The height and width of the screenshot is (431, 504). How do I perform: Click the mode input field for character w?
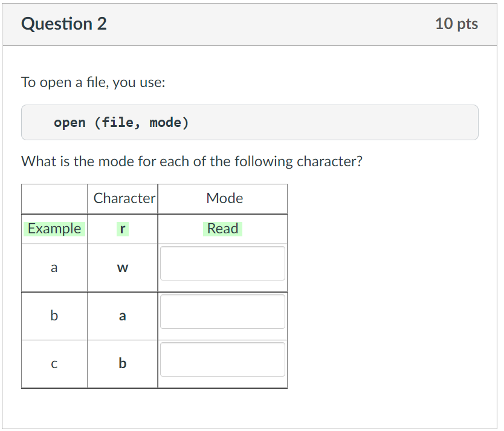pyautogui.click(x=222, y=263)
